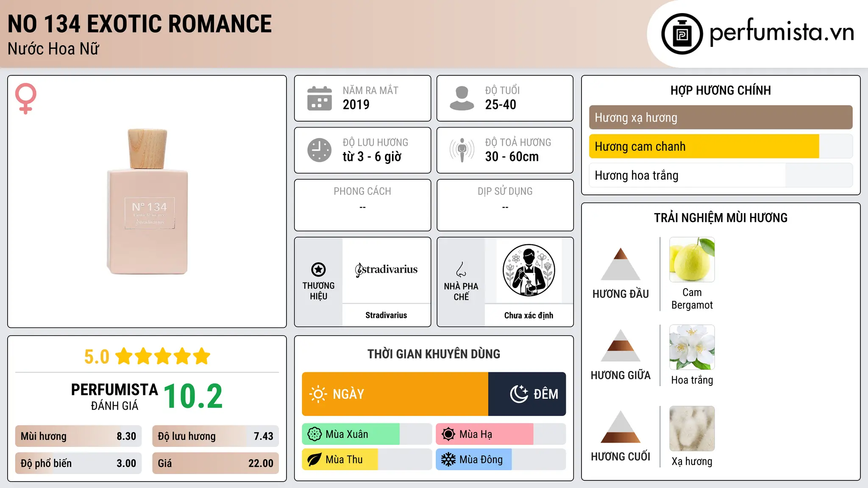Click the Độ phổ biến 3.00 score

point(78,463)
